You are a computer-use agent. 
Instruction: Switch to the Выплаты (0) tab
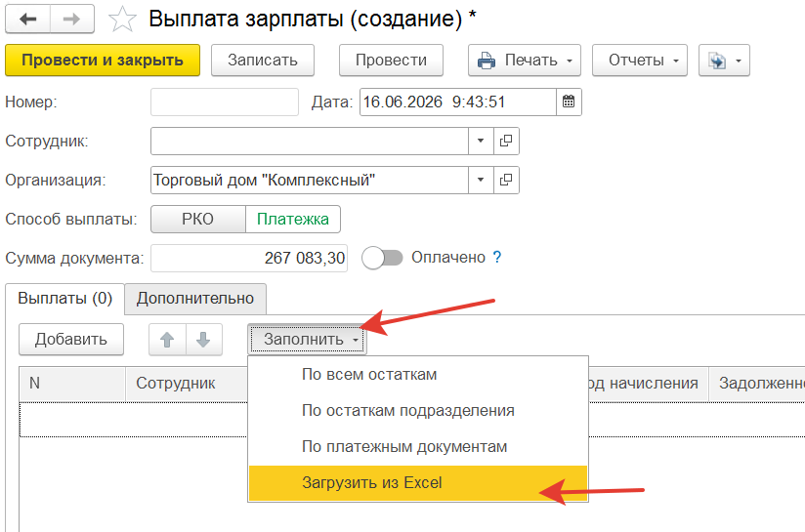[x=64, y=298]
